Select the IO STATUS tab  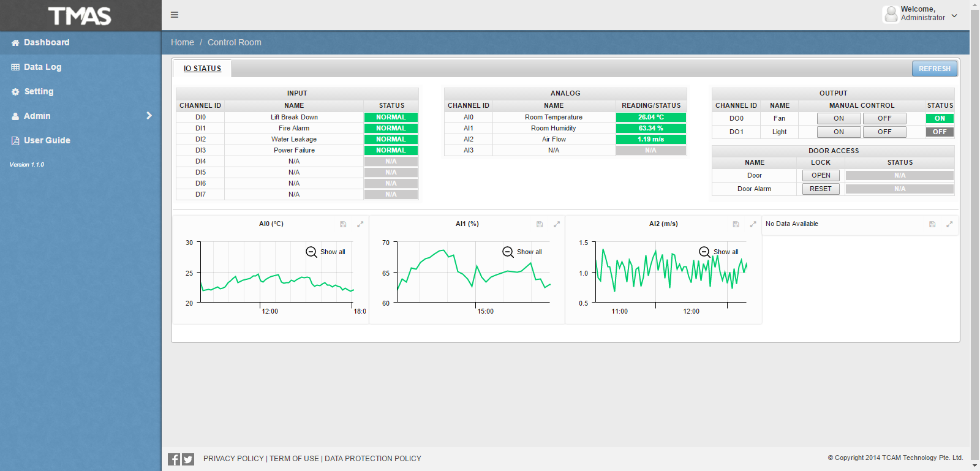pos(202,69)
